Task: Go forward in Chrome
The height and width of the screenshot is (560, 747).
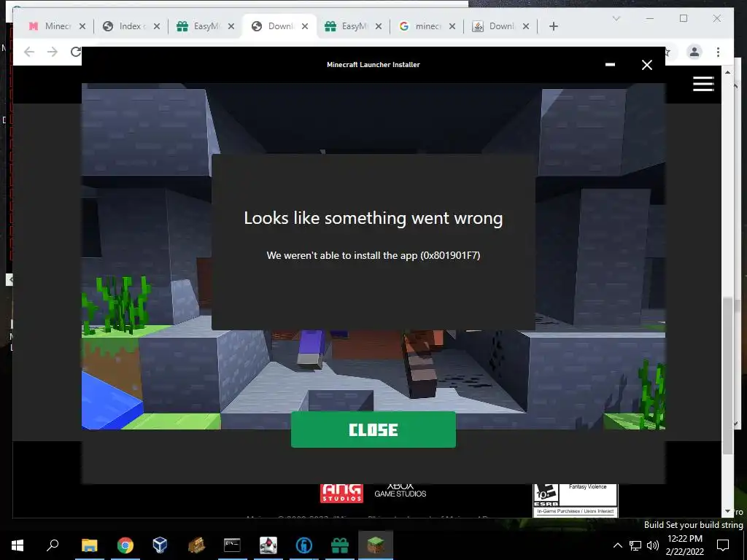Action: 53,52
